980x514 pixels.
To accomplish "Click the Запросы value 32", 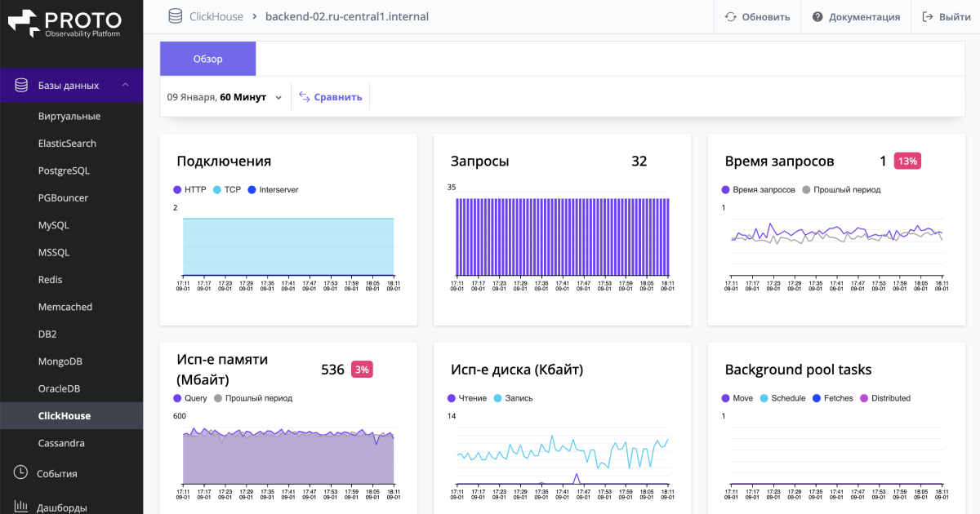I will point(639,162).
